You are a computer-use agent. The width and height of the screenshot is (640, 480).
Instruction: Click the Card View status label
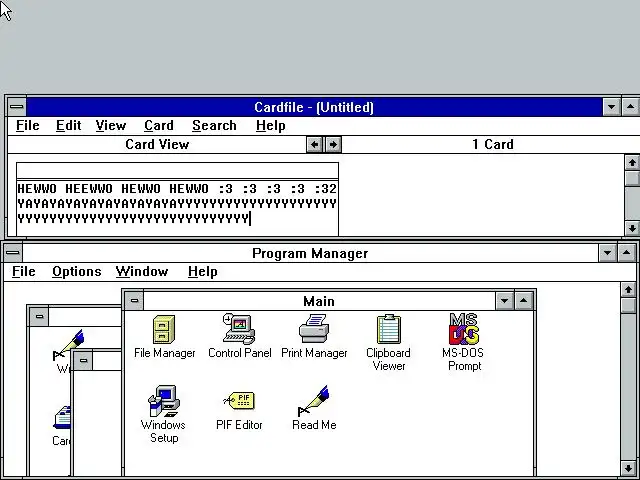tap(157, 144)
